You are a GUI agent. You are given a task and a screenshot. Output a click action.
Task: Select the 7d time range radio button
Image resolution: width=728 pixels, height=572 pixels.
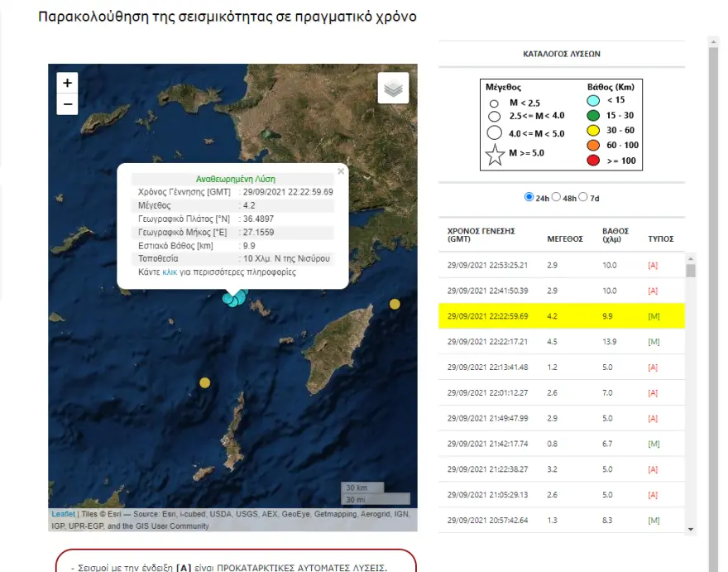[583, 197]
